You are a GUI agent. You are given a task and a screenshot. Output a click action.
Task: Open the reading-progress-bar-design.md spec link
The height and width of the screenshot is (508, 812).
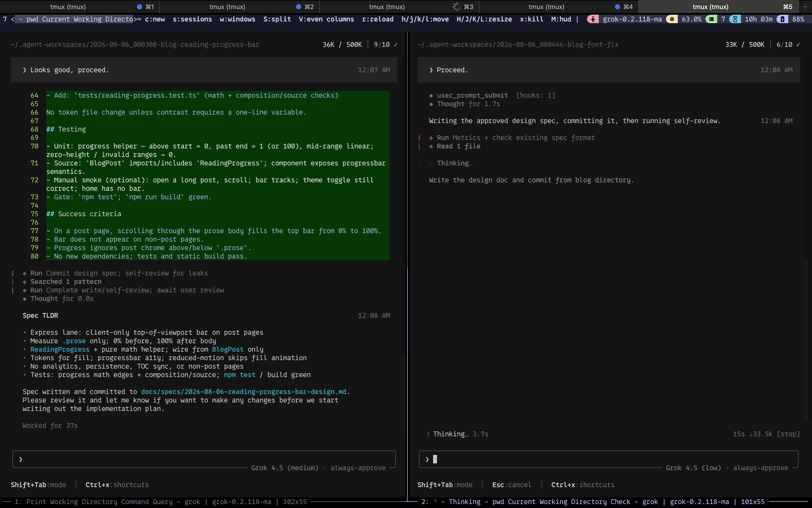pos(244,392)
